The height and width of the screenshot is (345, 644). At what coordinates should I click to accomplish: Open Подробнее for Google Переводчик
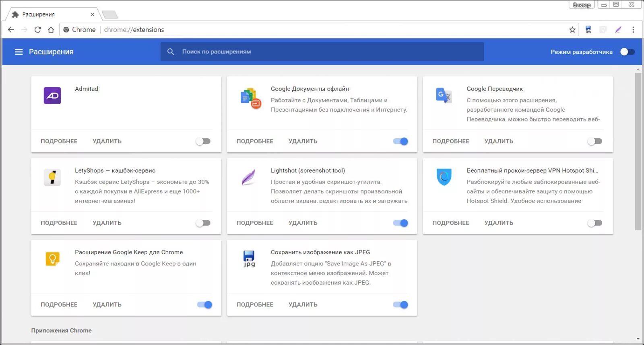[x=451, y=141]
